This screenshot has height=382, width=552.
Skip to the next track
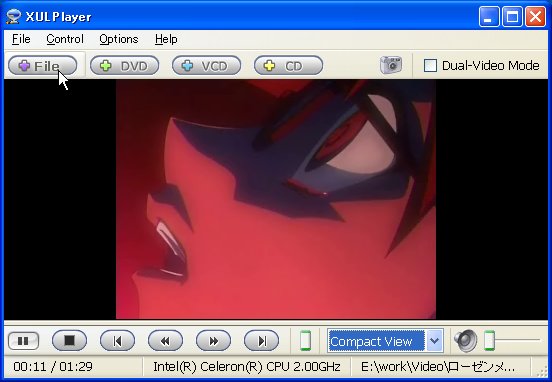pos(262,340)
